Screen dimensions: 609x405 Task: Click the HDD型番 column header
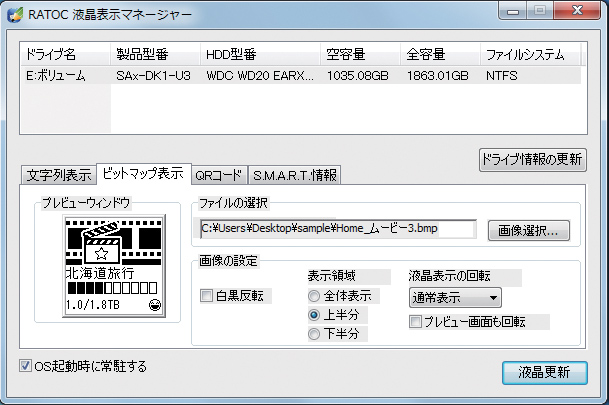(x=261, y=54)
